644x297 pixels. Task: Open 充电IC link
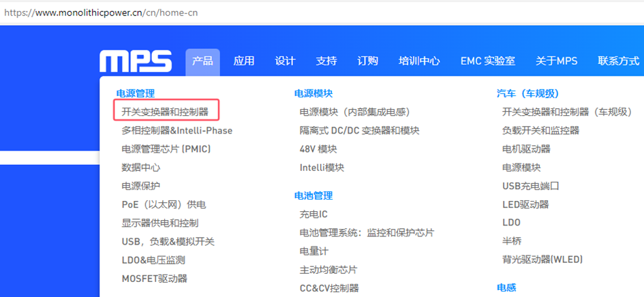pyautogui.click(x=313, y=215)
